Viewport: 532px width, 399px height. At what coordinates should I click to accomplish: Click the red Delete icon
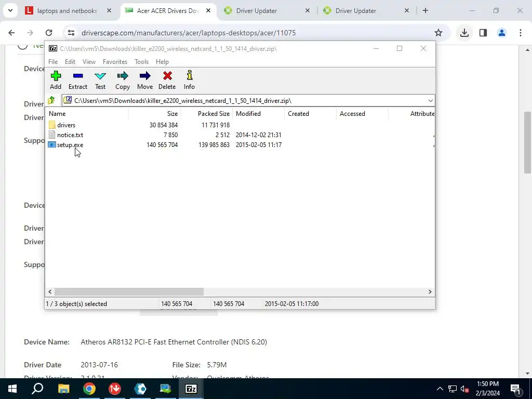[x=167, y=80]
